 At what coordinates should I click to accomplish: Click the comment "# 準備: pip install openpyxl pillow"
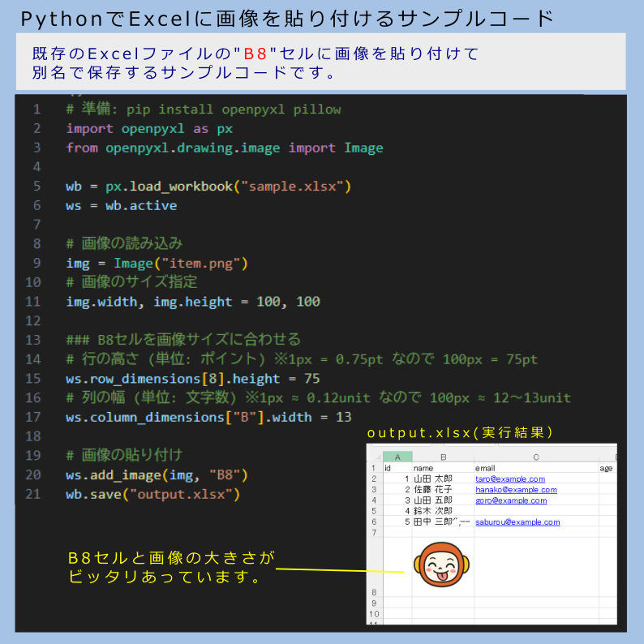pos(204,109)
